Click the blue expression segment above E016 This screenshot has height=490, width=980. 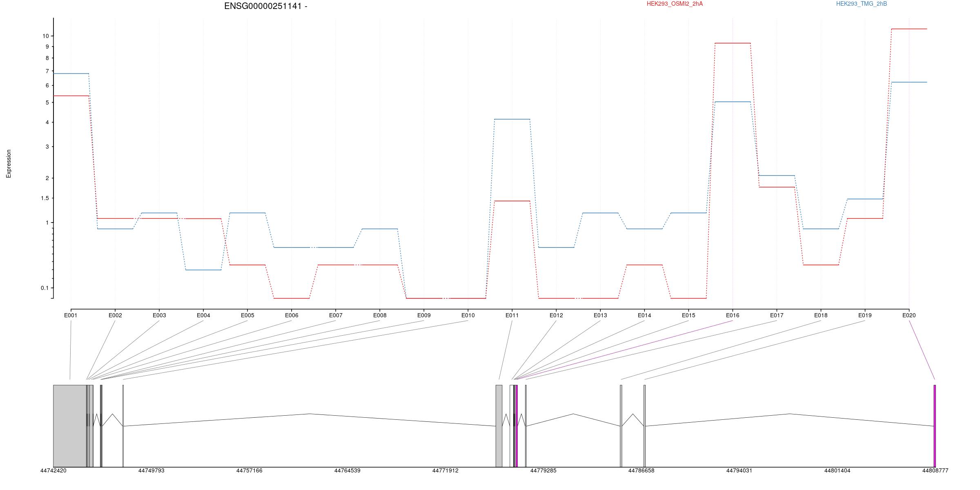[x=733, y=102]
